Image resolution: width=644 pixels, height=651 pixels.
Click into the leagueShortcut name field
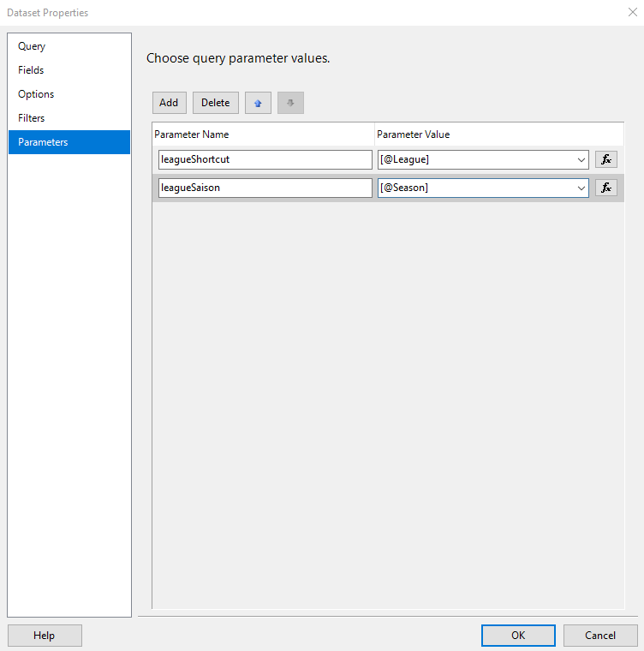(265, 159)
